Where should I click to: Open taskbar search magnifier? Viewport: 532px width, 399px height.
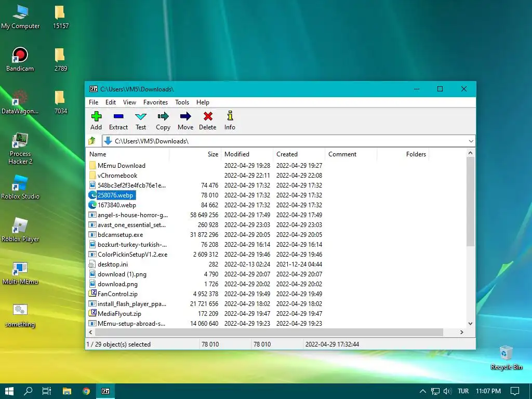tap(28, 391)
